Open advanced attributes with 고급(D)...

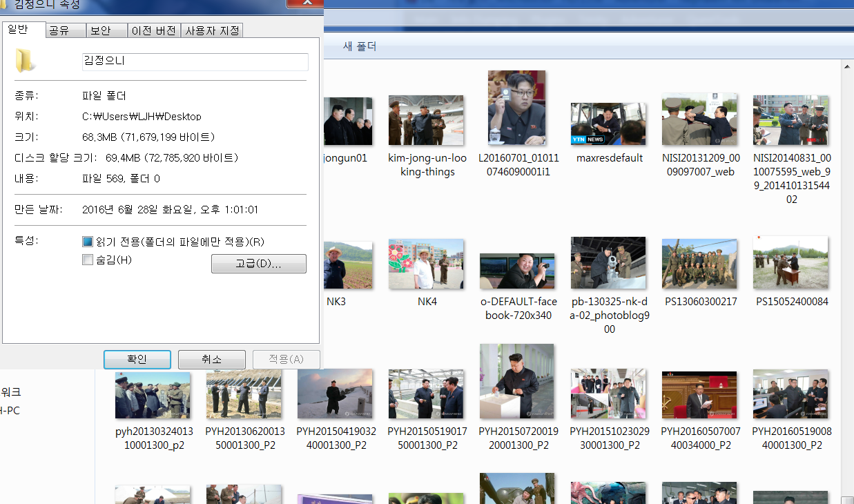tap(258, 264)
